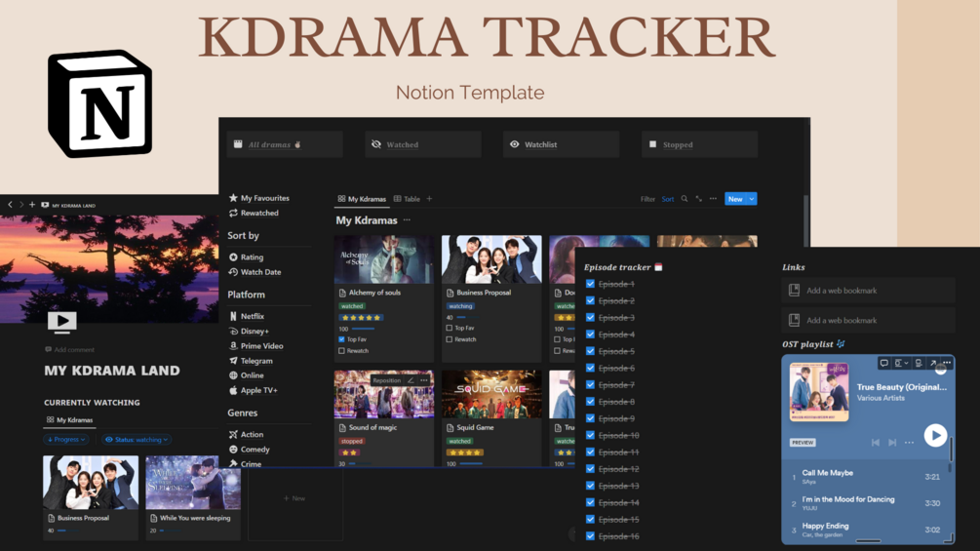980x551 pixels.
Task: Uncheck Episode 5 in episode tracker
Action: (x=590, y=351)
